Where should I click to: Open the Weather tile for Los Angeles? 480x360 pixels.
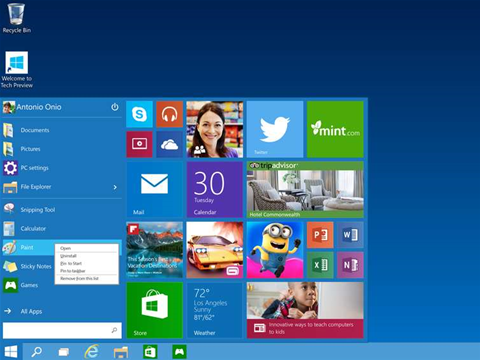coord(215,310)
